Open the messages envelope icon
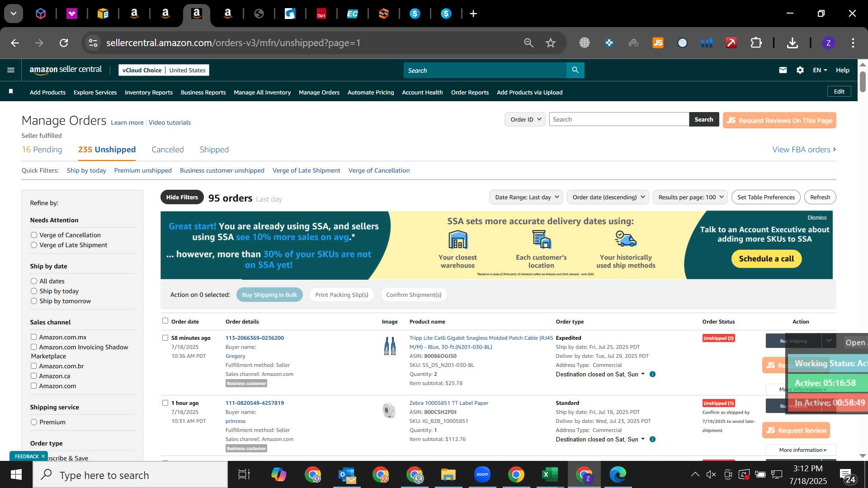 click(x=783, y=70)
